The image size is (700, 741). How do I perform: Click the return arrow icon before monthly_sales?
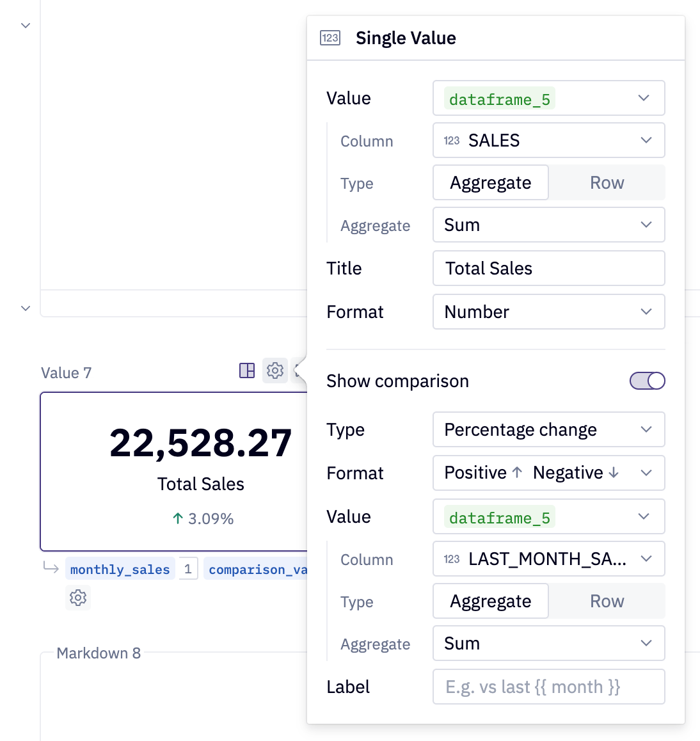click(51, 568)
